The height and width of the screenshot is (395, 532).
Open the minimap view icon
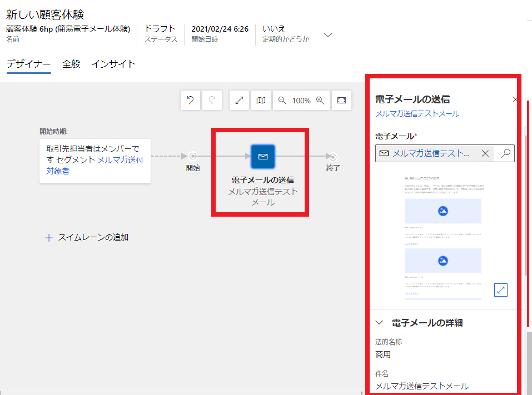coord(261,101)
